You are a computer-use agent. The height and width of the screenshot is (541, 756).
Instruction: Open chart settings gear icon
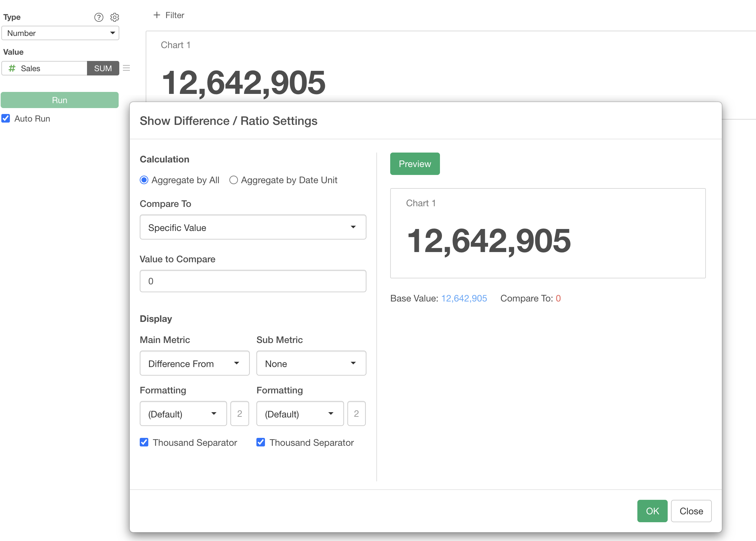tap(115, 17)
